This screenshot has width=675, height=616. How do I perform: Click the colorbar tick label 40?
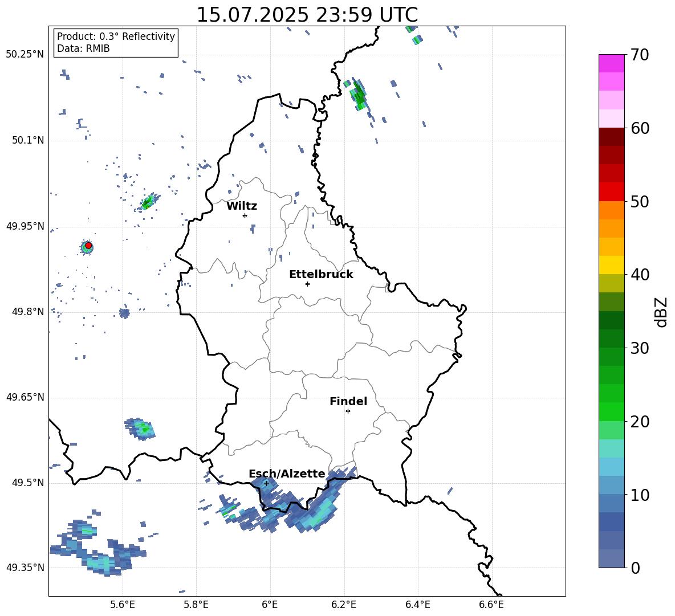click(640, 275)
